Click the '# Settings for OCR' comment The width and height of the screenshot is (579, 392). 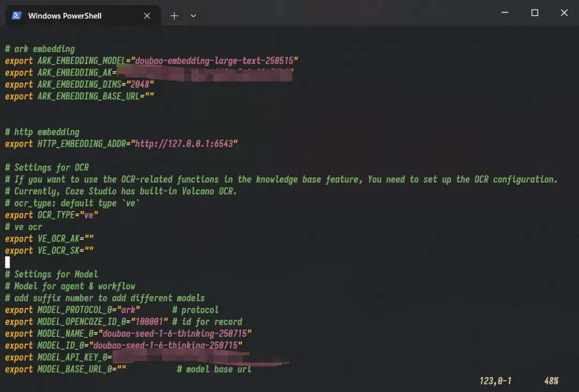click(x=47, y=168)
